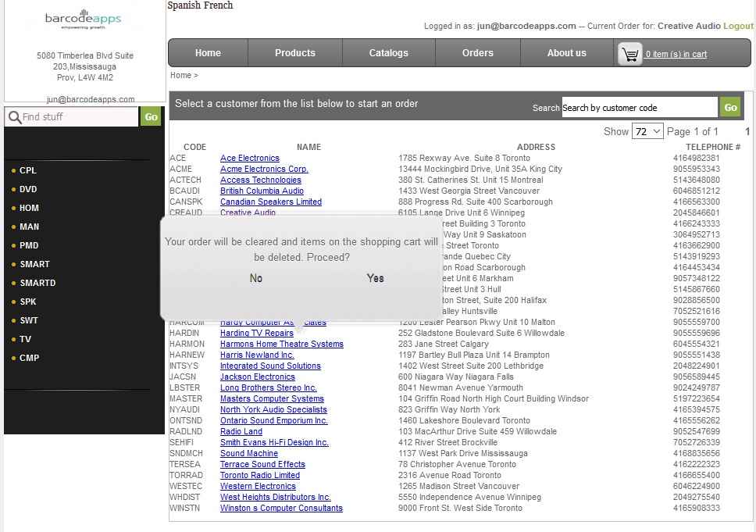Click address 1785 Rexway Ave. Suite 8 Toronto

pos(464,159)
